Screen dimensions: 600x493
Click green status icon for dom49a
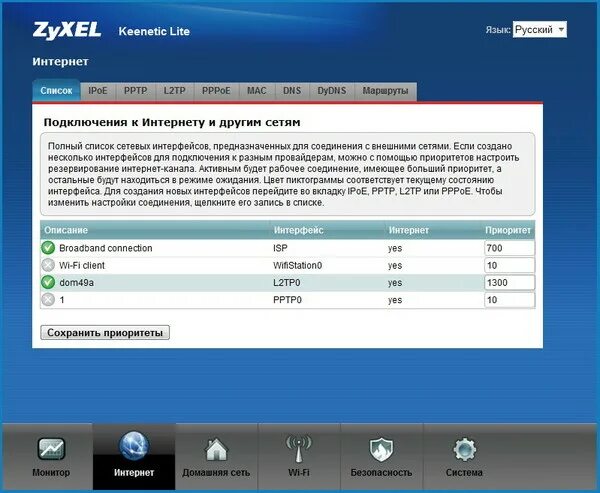point(48,282)
